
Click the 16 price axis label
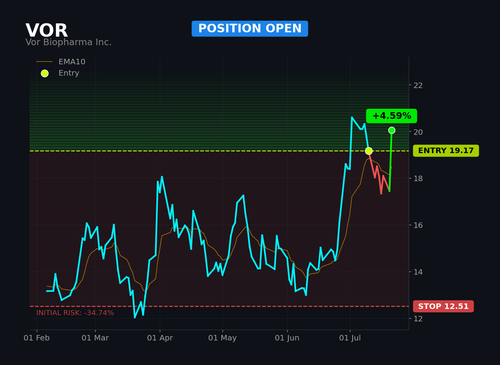[x=418, y=225]
